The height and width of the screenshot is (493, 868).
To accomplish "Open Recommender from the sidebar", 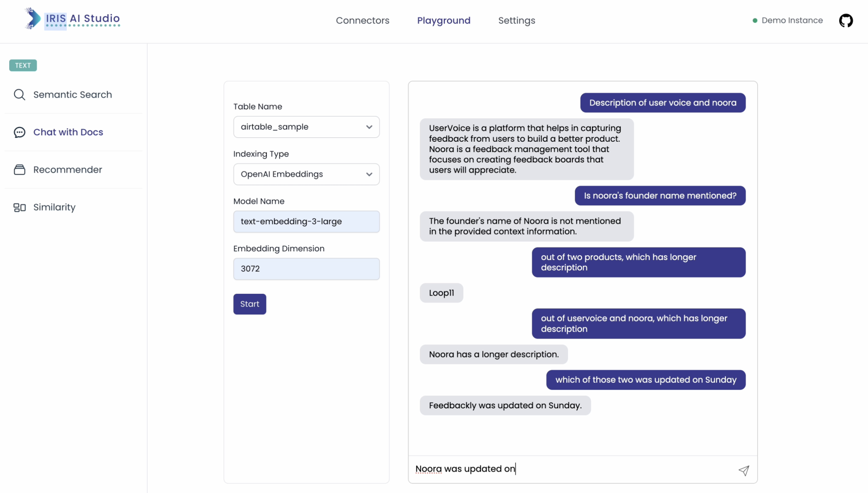I will pyautogui.click(x=68, y=170).
